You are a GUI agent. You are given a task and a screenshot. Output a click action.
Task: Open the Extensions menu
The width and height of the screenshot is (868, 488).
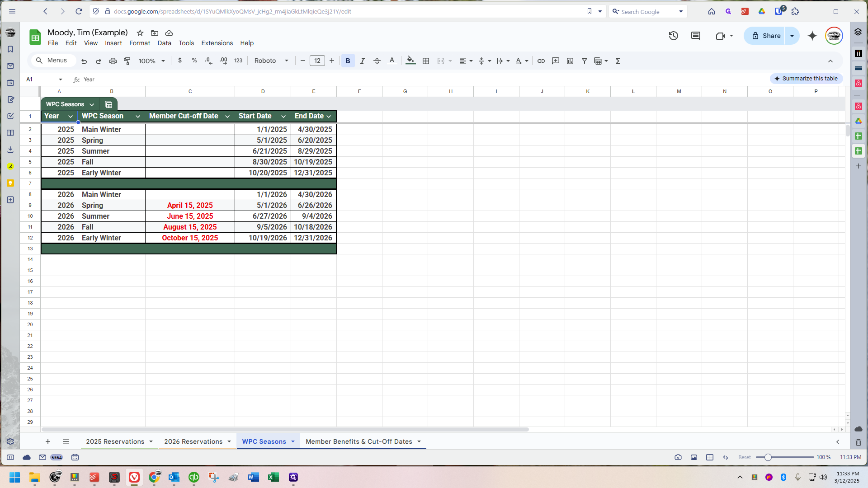coord(217,43)
